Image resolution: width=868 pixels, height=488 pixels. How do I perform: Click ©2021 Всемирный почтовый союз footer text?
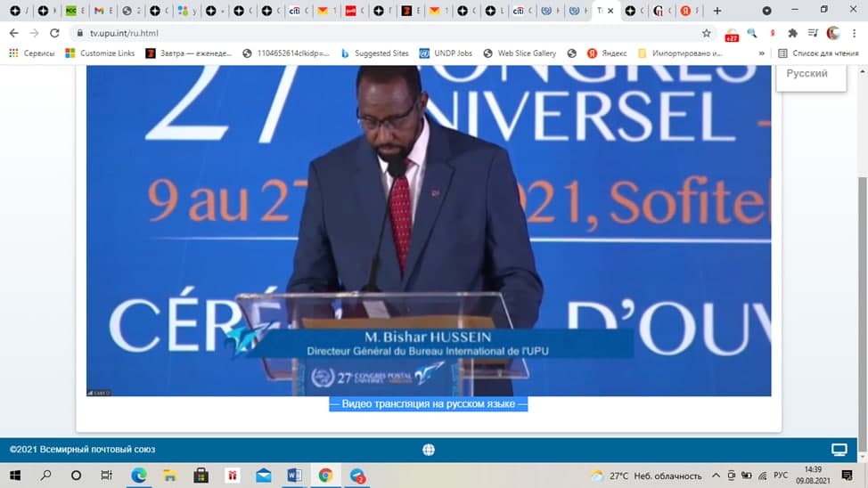83,450
